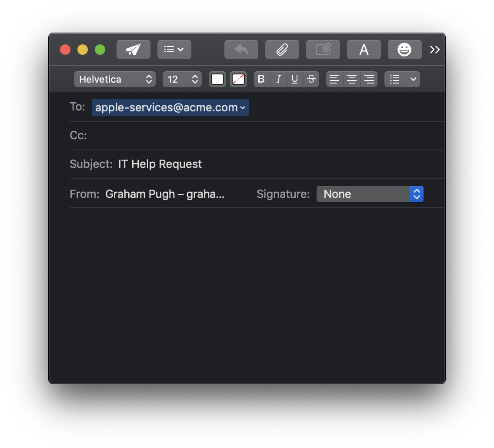
Task: Click the reply arrow toolbar icon
Action: [x=241, y=50]
